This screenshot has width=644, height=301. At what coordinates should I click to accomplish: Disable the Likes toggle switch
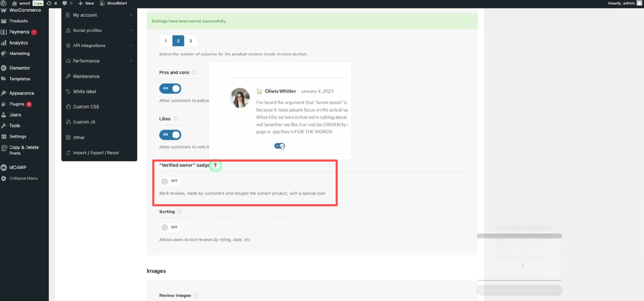[x=170, y=135]
